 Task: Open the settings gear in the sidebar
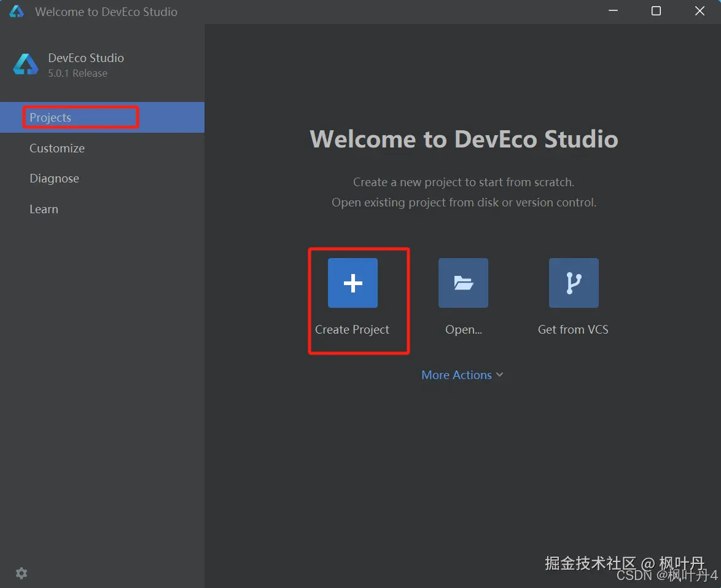click(x=21, y=573)
